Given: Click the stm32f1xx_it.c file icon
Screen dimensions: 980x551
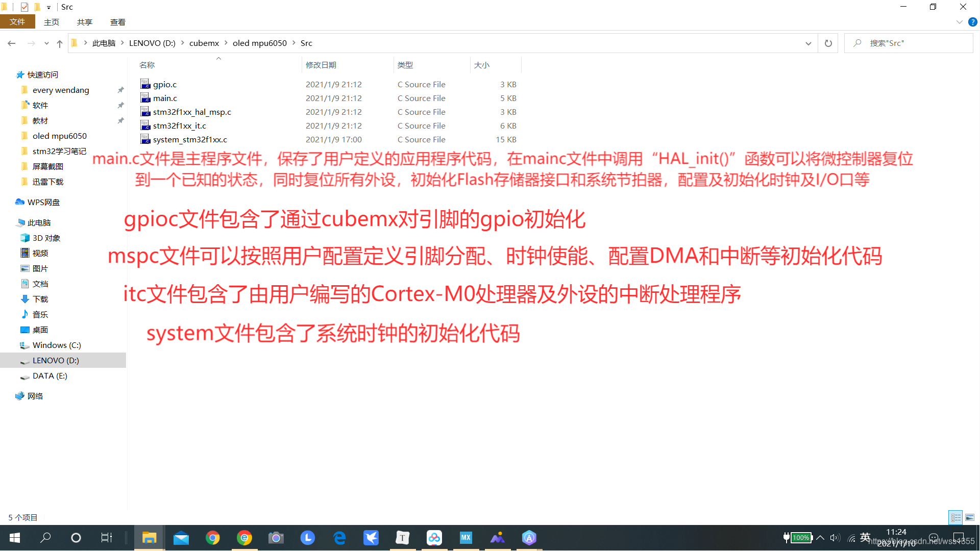Looking at the screenshot, I should tap(145, 125).
